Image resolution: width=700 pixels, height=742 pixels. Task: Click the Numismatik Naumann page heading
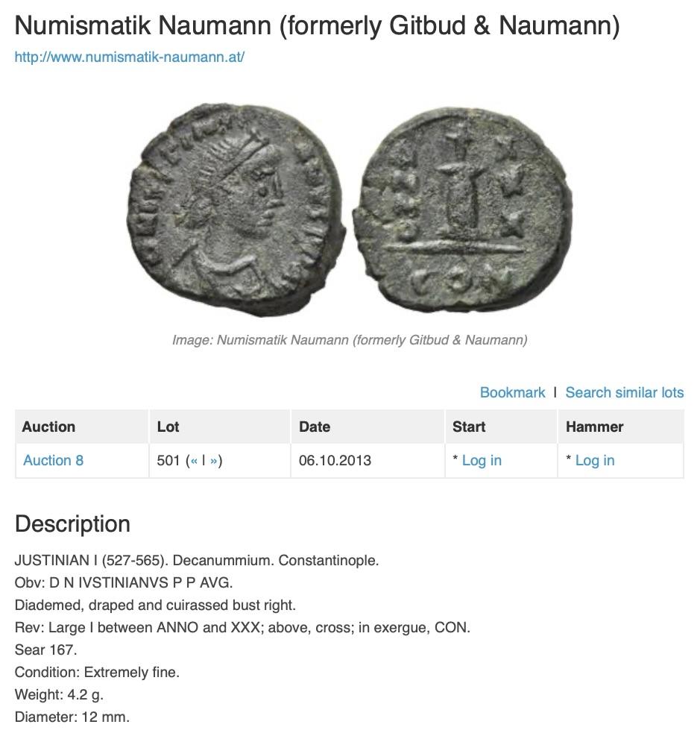coord(317,25)
